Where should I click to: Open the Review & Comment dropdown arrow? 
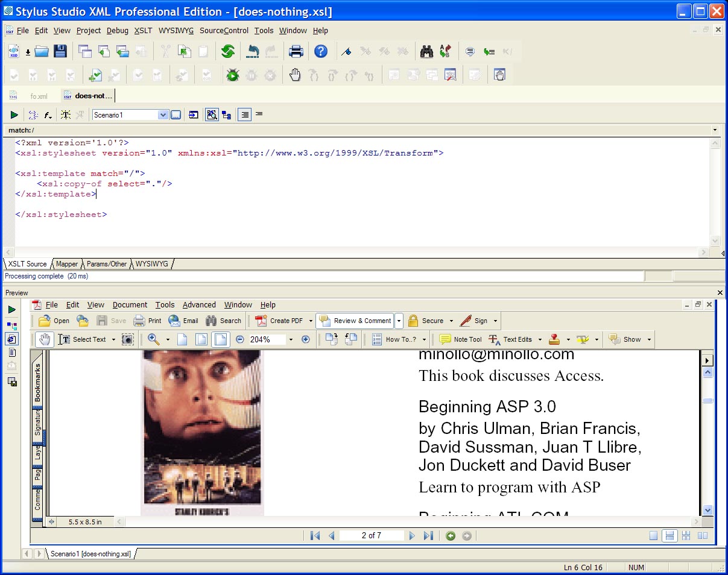coord(399,321)
